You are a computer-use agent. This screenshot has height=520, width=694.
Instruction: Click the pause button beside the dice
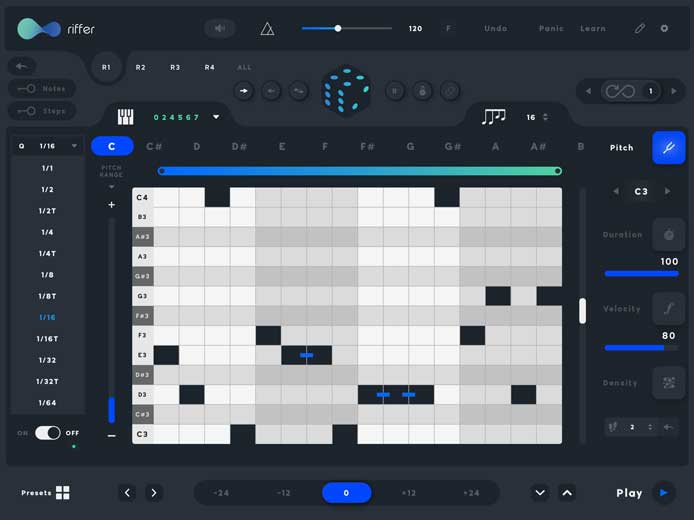(x=395, y=91)
